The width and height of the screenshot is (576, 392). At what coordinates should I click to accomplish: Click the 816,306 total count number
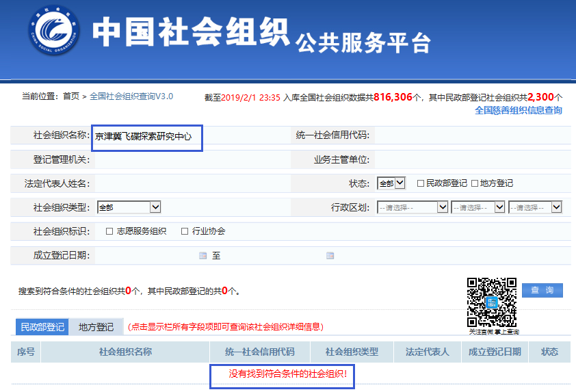393,97
